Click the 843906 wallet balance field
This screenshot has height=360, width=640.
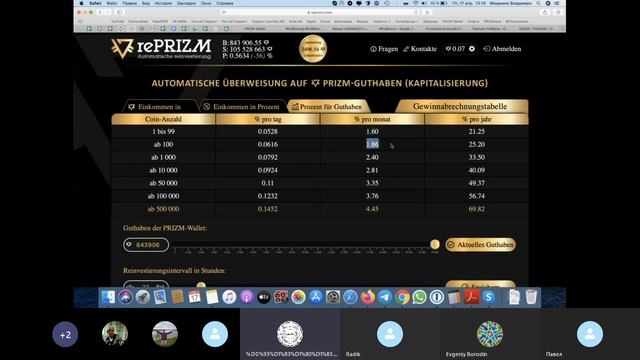146,245
